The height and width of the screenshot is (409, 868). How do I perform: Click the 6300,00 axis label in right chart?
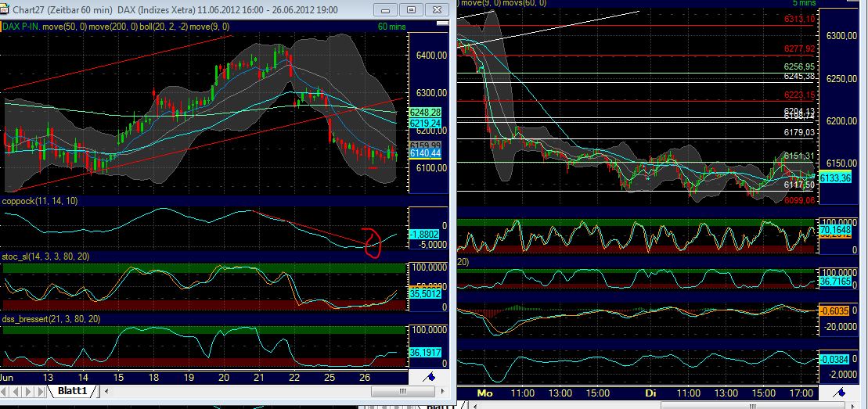[x=842, y=36]
